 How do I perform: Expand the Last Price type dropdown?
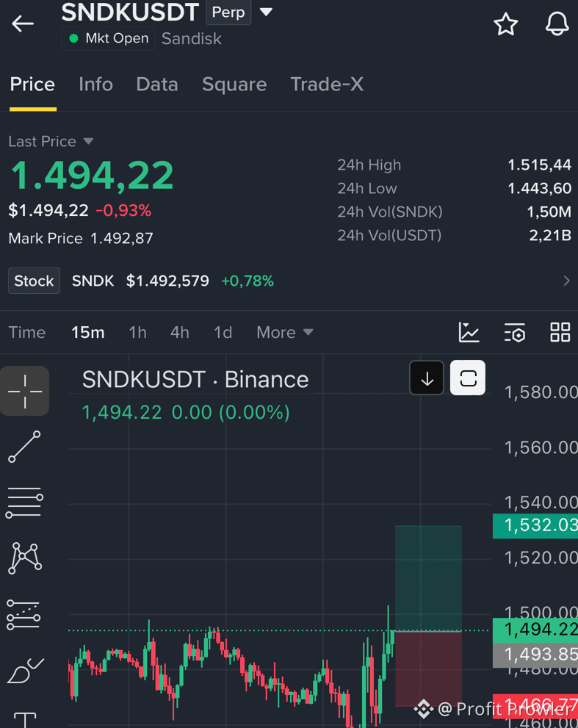[88, 141]
